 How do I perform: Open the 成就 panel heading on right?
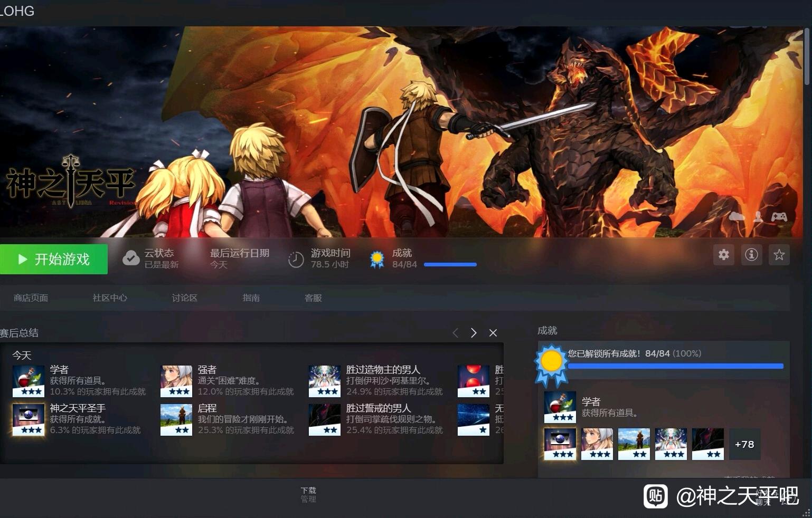(x=547, y=331)
